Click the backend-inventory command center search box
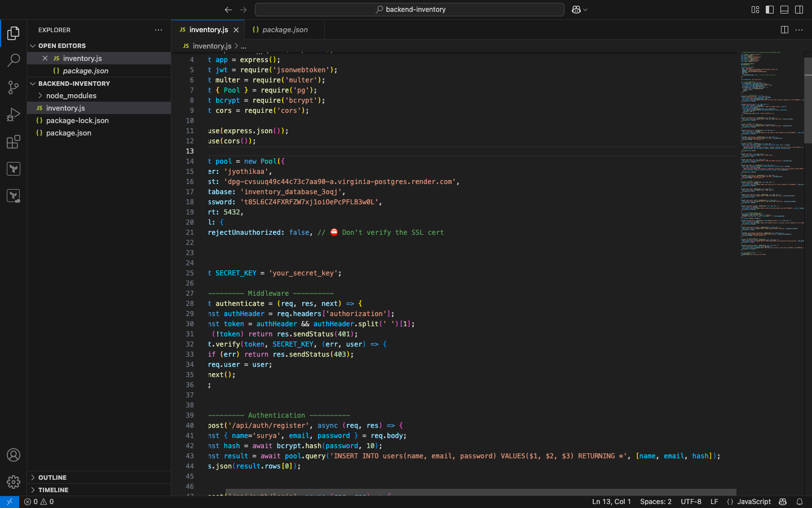This screenshot has width=812, height=508. coord(409,10)
